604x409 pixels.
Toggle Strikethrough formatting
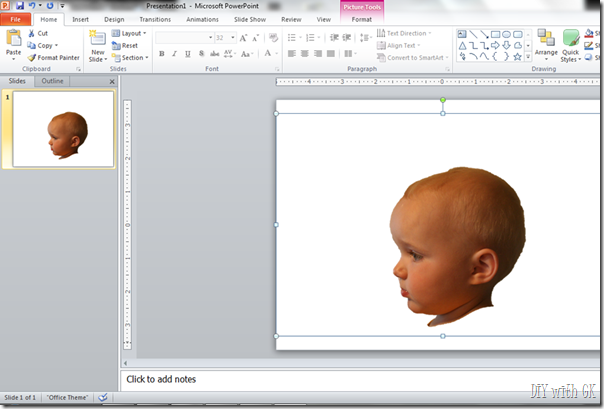(x=215, y=54)
